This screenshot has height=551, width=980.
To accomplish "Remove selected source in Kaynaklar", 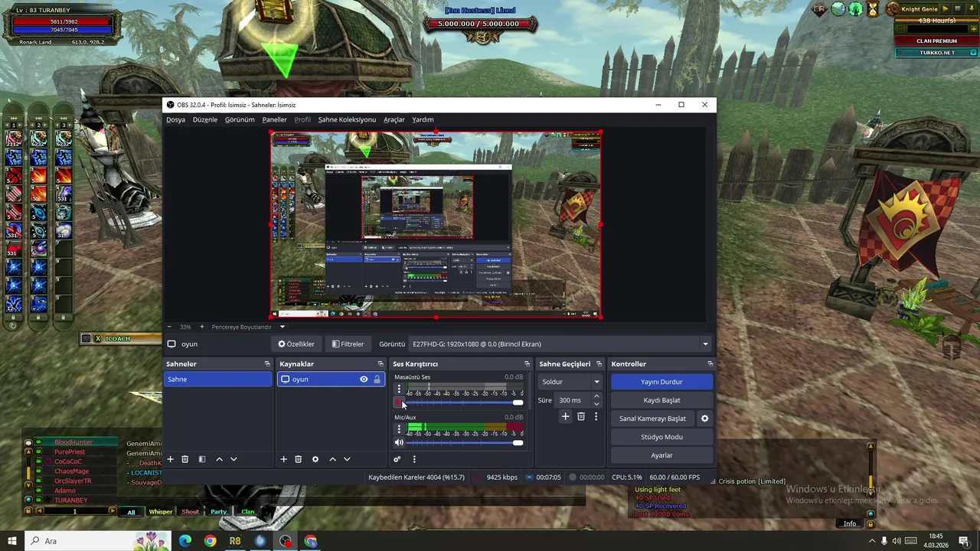I will coord(298,459).
